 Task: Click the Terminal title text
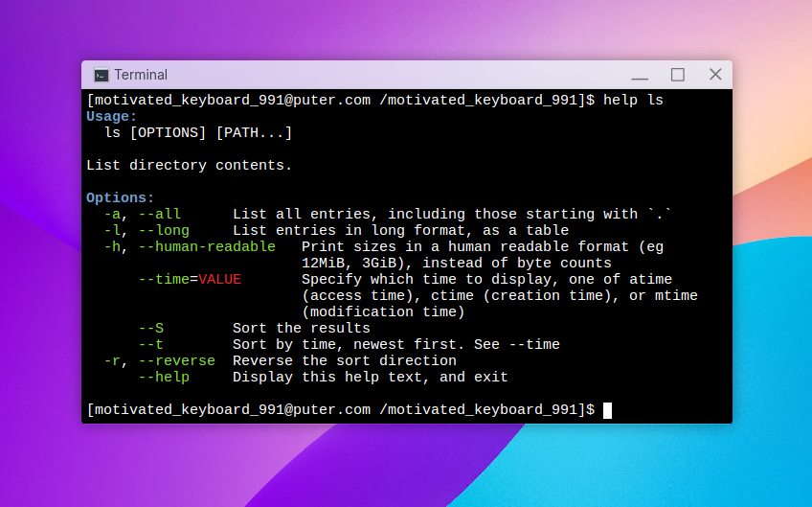pyautogui.click(x=141, y=75)
